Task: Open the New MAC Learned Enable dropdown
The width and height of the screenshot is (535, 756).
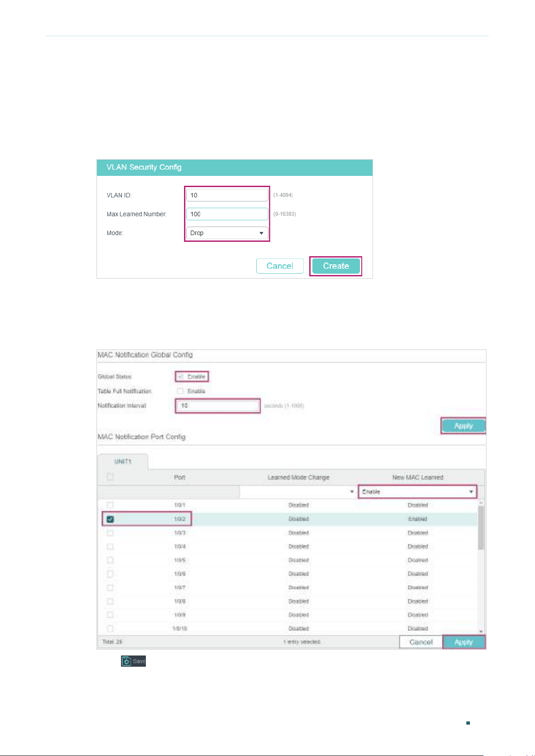Action: pos(417,492)
